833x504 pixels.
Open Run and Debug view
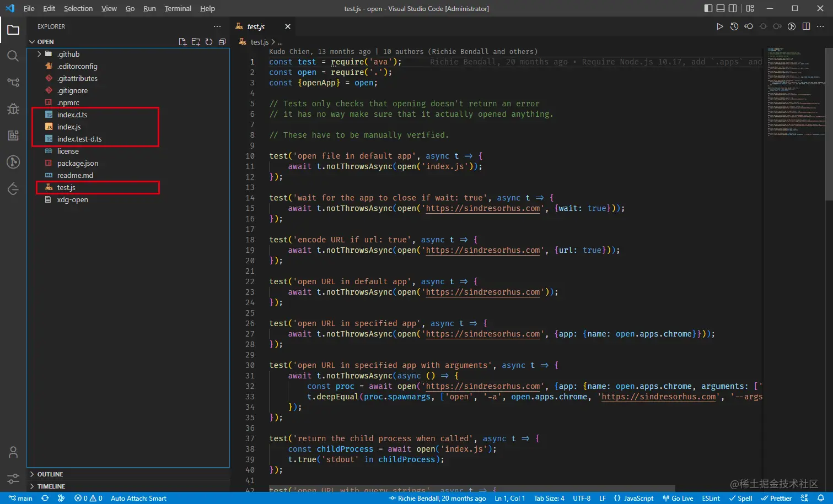click(x=13, y=109)
